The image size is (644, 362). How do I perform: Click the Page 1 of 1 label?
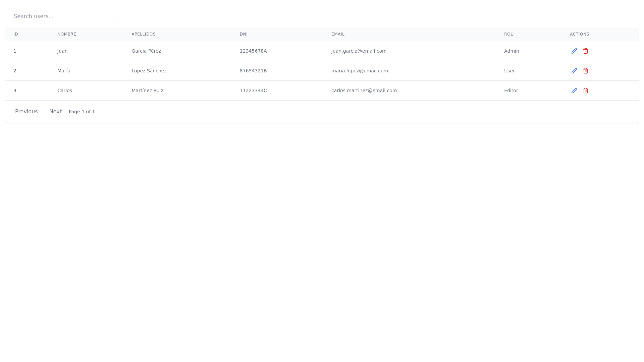click(x=82, y=112)
